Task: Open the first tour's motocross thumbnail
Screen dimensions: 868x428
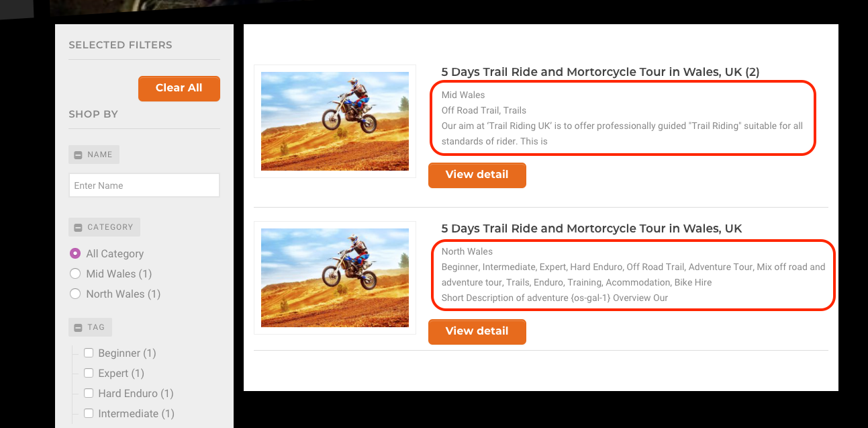Action: coord(334,121)
